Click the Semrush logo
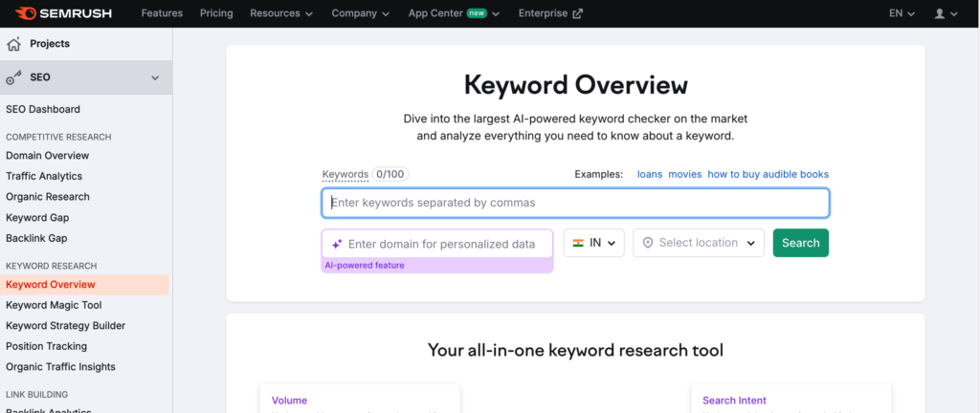Screen dimensions: 980x413 [x=63, y=13]
